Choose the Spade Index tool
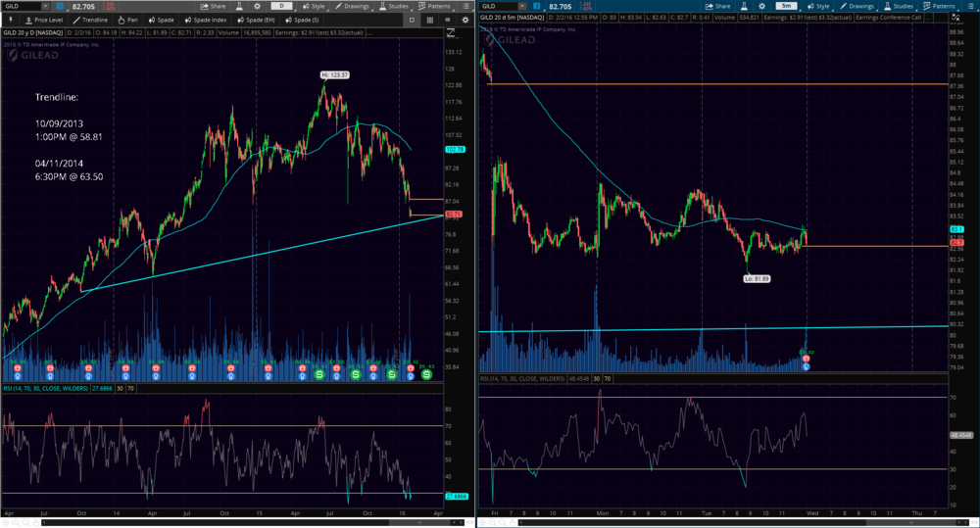Image resolution: width=980 pixels, height=528 pixels. click(205, 20)
